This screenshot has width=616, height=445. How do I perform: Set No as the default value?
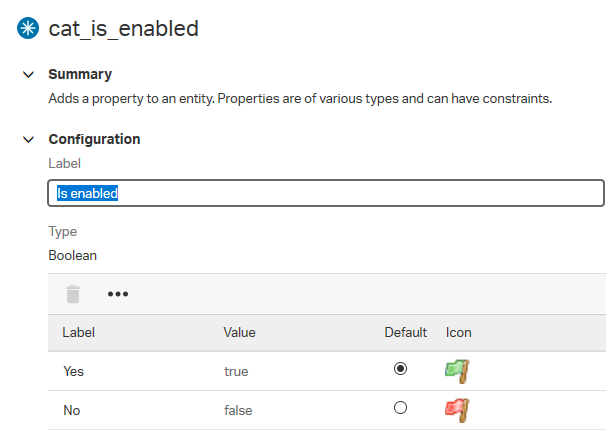click(x=400, y=407)
